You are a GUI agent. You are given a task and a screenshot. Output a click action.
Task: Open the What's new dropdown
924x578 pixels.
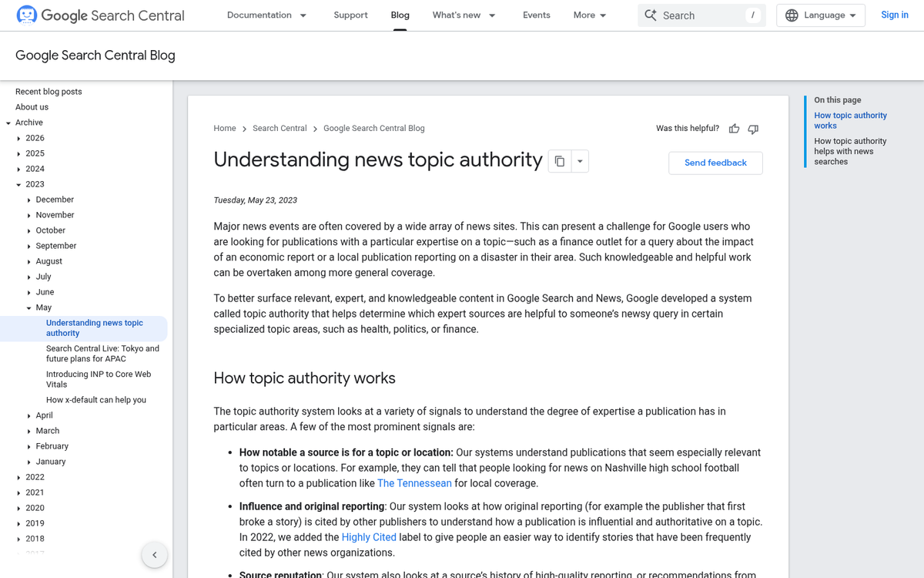pos(464,15)
